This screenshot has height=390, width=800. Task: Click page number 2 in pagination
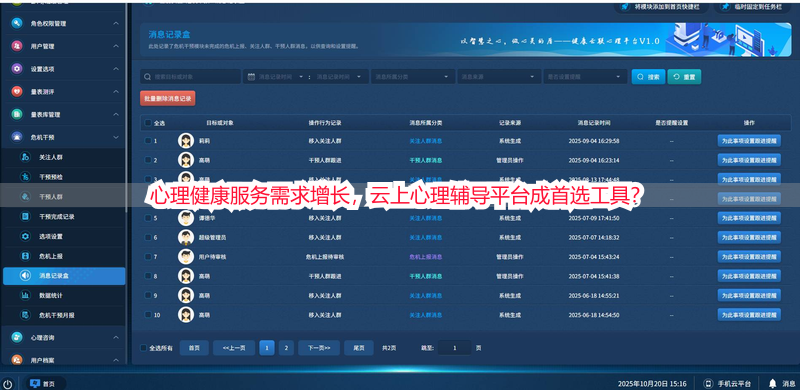286,348
